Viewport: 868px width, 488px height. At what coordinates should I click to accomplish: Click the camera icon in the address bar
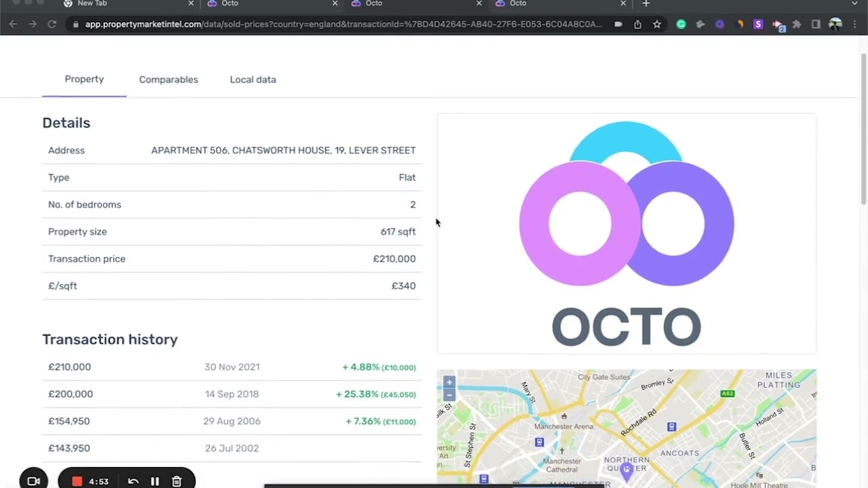[x=618, y=24]
